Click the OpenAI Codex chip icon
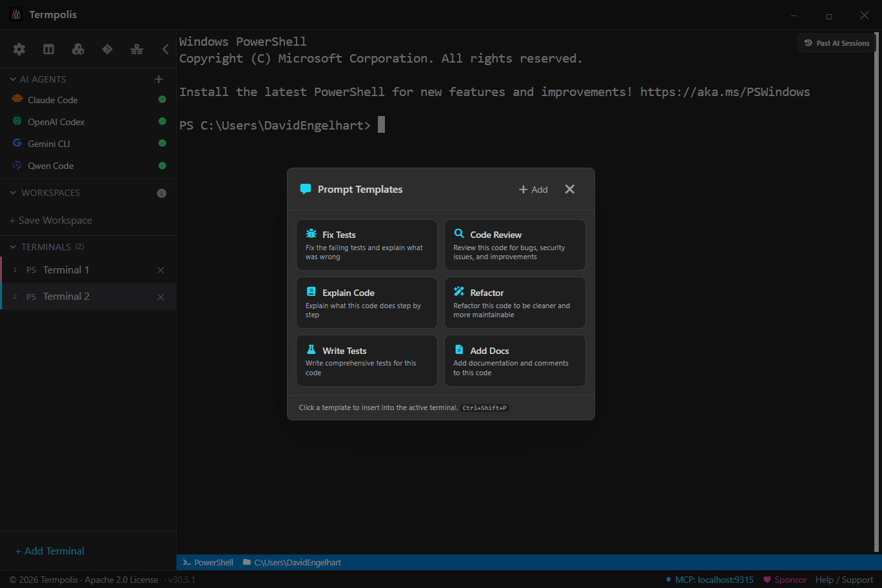 click(17, 121)
